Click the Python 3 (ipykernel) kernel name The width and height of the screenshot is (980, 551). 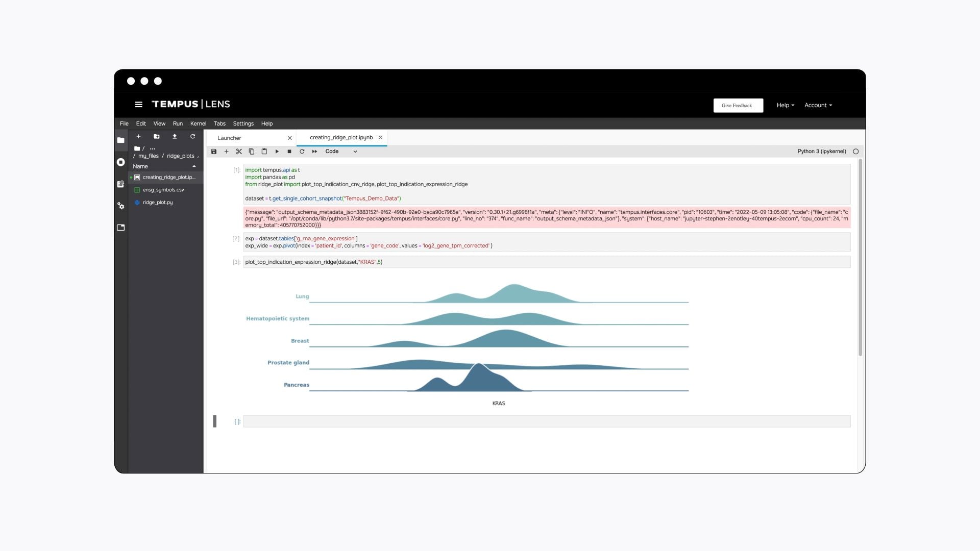click(821, 152)
